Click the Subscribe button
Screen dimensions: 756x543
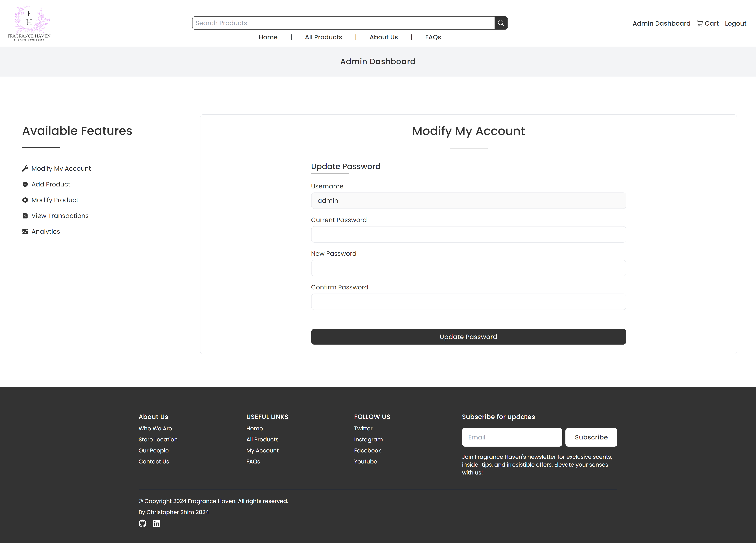pyautogui.click(x=591, y=437)
